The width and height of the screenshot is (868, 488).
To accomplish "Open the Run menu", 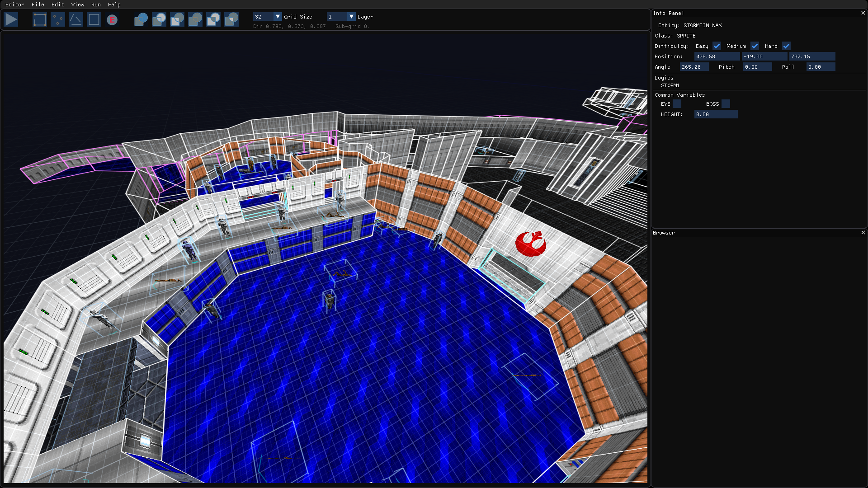I will 96,5.
